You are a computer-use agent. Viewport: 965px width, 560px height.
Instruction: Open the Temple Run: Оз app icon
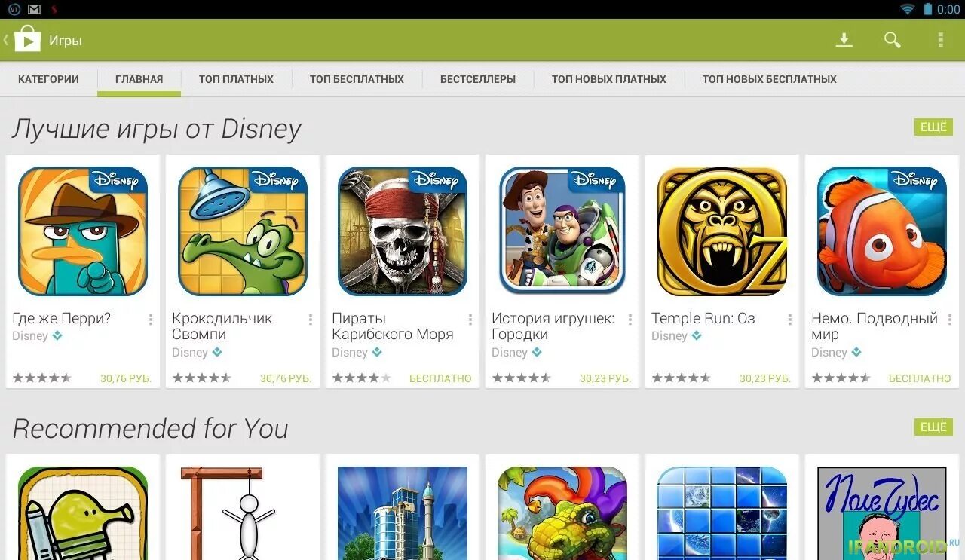722,231
